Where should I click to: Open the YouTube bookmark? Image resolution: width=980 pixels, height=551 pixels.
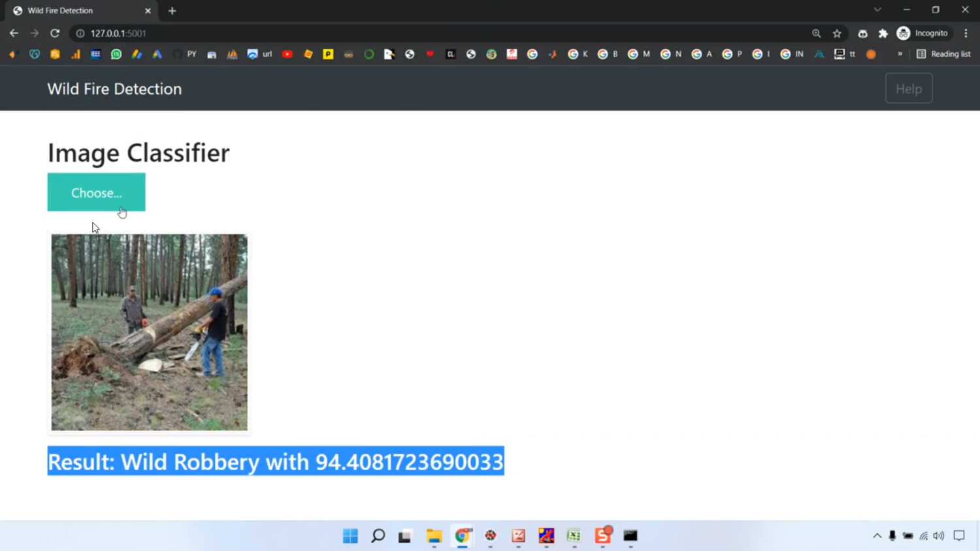(287, 54)
